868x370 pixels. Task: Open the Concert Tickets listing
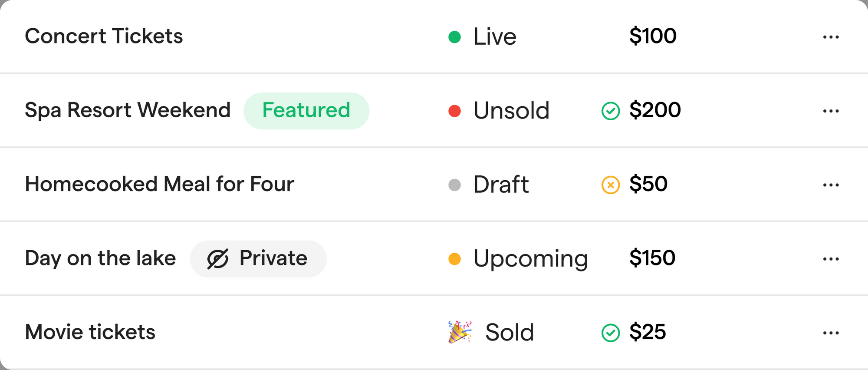point(104,36)
